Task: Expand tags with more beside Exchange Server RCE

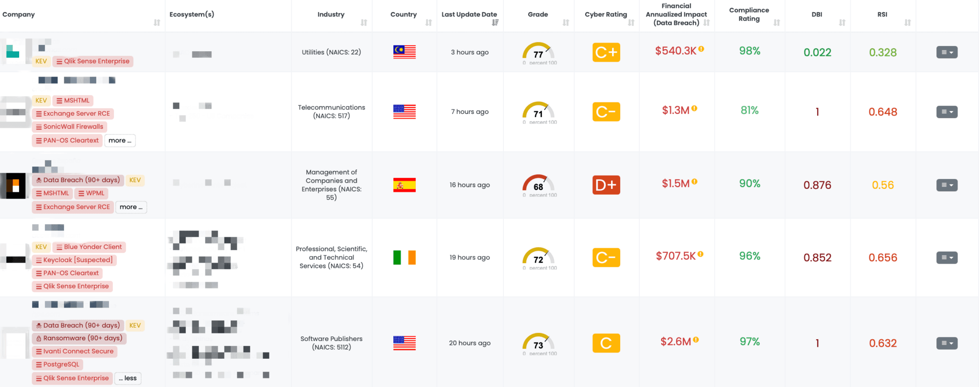Action: click(131, 207)
